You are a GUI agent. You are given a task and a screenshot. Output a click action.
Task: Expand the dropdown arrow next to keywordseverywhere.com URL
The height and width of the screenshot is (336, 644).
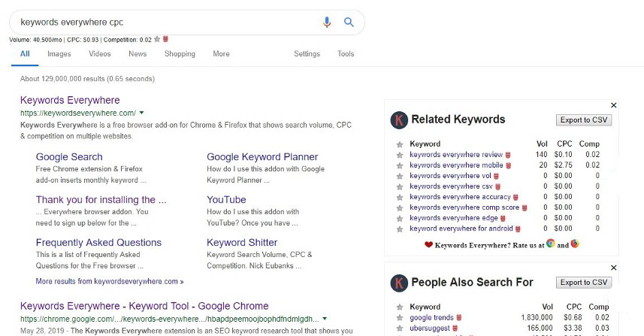coord(141,113)
